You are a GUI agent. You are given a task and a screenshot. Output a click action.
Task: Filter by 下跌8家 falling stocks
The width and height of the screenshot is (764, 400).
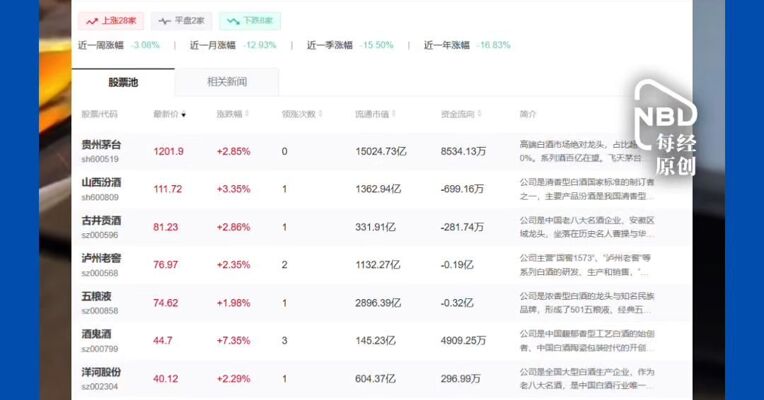[250, 21]
